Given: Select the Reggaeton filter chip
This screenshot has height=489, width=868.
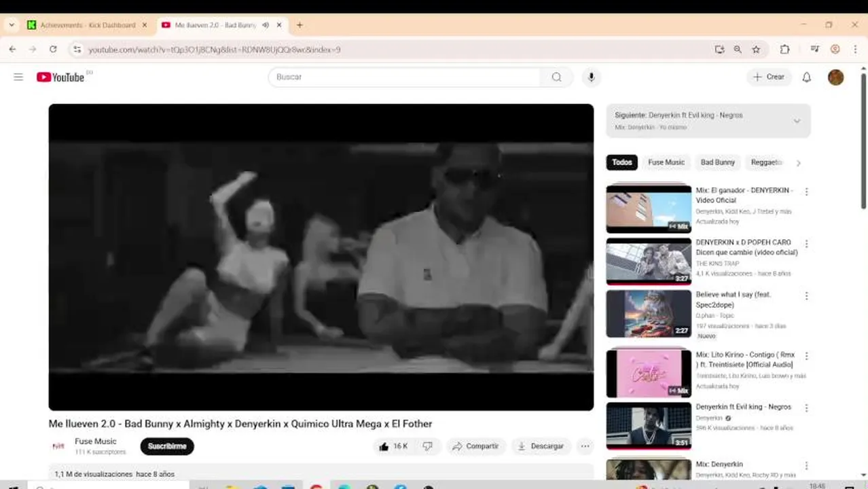Looking at the screenshot, I should point(767,162).
